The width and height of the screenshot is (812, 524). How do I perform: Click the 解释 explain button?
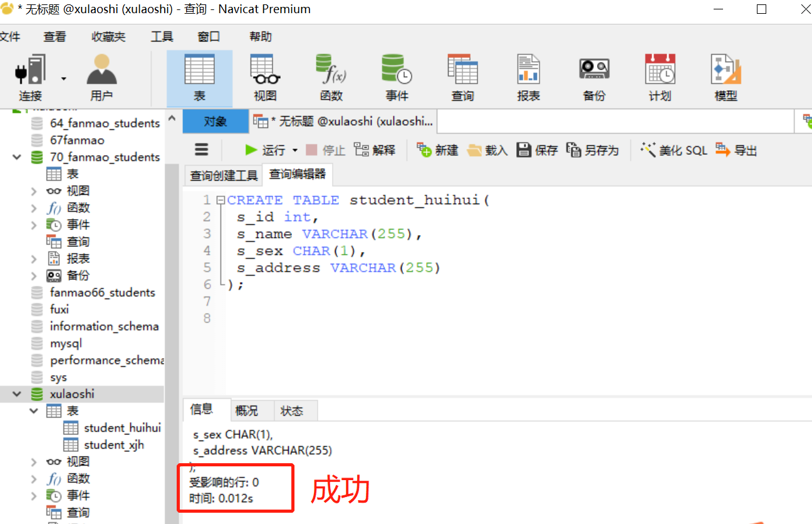pyautogui.click(x=375, y=150)
